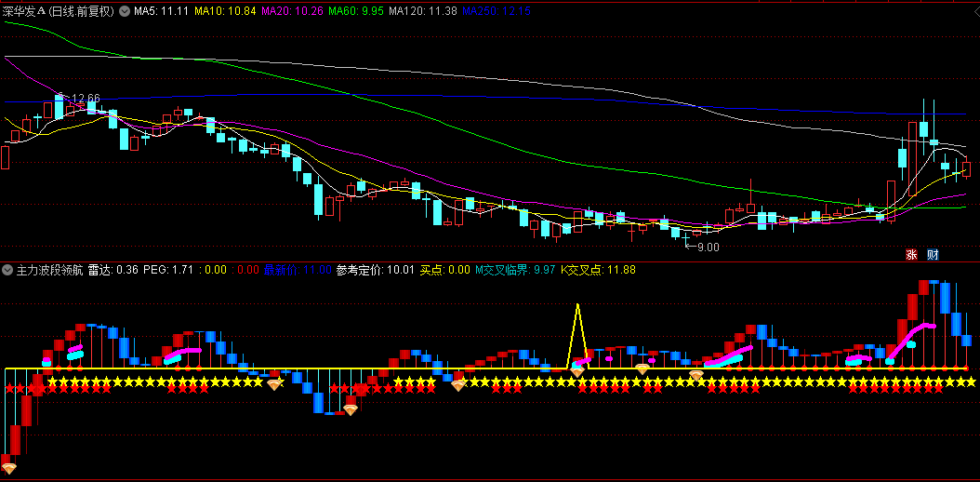Screen dimensions: 980x482
Task: Expand the arrow before 主力波段领航 indicator name
Action: 7,270
